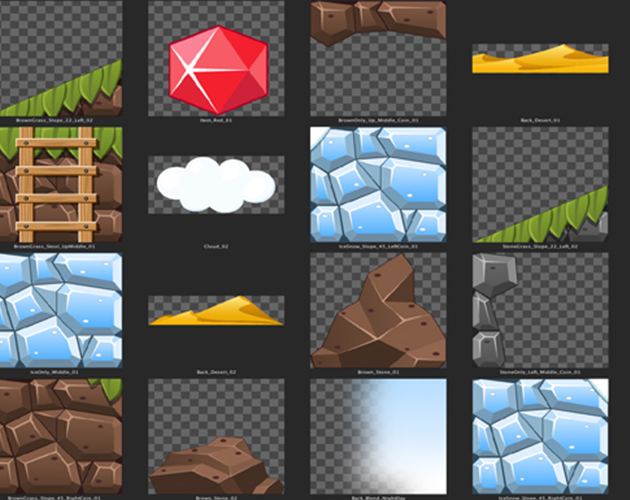Click the Cloud_02 file name label
Image resolution: width=630 pixels, height=500 pixels.
(x=216, y=246)
